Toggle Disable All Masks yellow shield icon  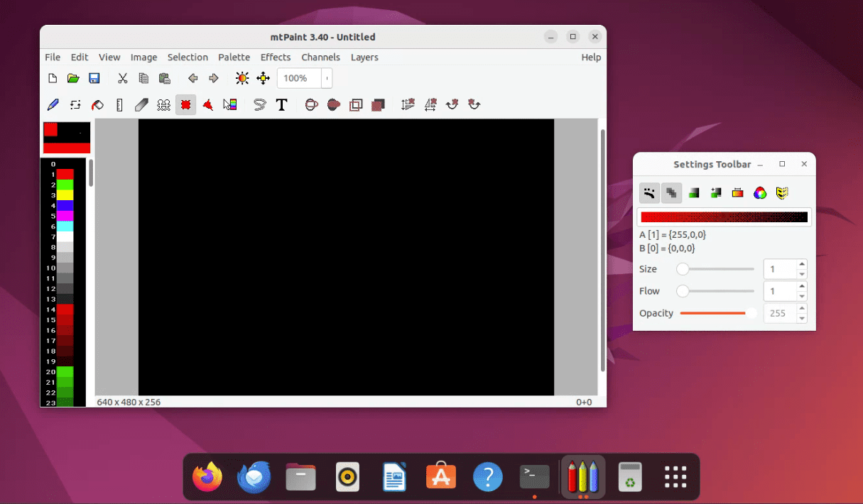(782, 192)
